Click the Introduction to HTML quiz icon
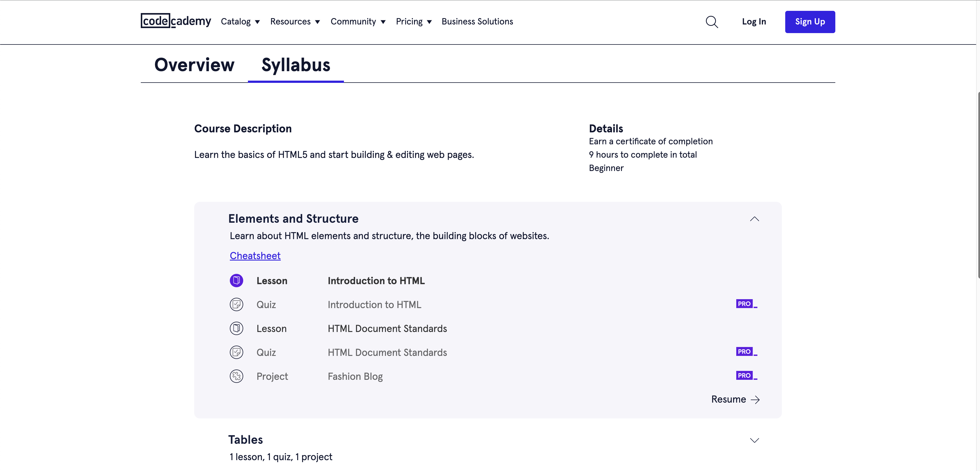980x471 pixels. pyautogui.click(x=236, y=304)
